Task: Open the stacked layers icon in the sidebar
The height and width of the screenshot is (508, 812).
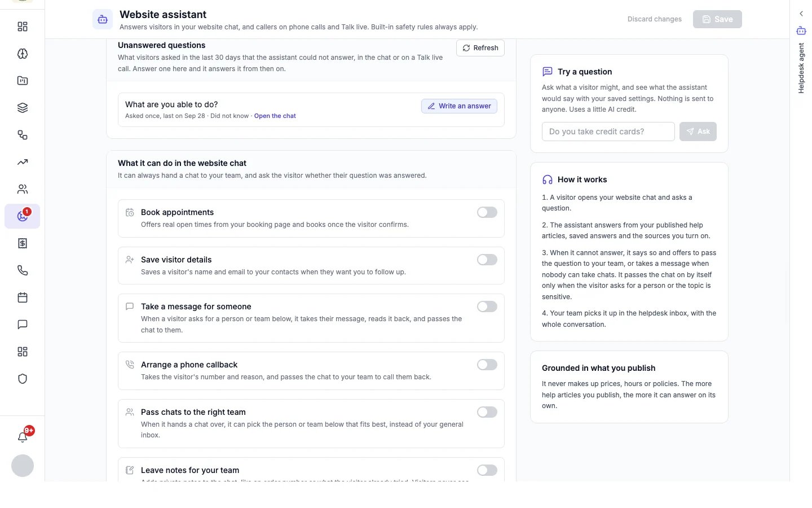Action: (23, 108)
